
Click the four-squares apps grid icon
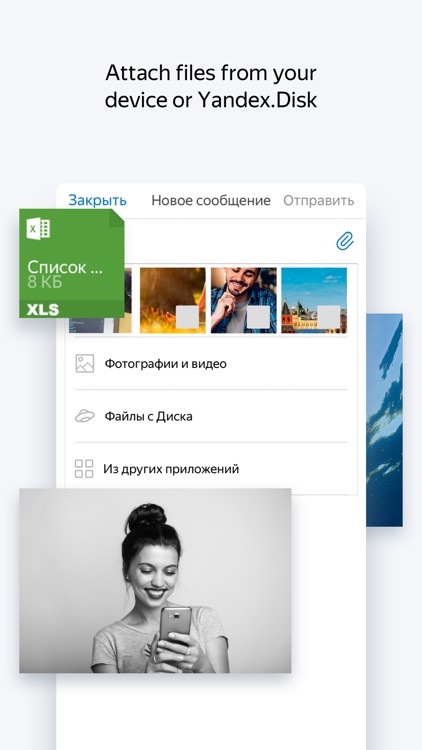pyautogui.click(x=84, y=469)
